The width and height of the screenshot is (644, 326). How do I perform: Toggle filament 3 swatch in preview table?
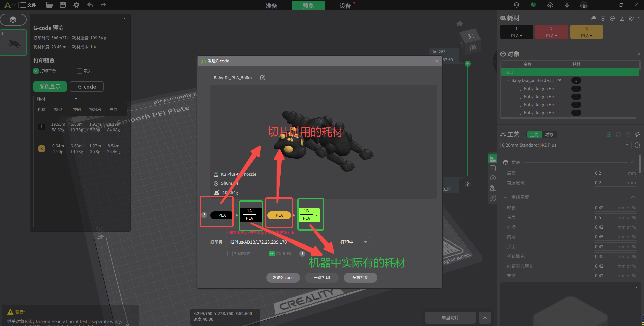pyautogui.click(x=42, y=149)
